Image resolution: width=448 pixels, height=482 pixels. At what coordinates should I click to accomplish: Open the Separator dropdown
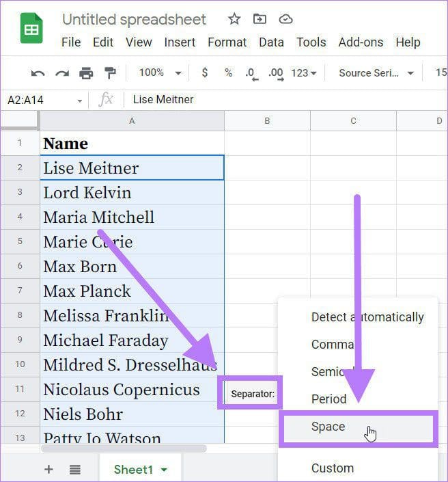click(253, 394)
